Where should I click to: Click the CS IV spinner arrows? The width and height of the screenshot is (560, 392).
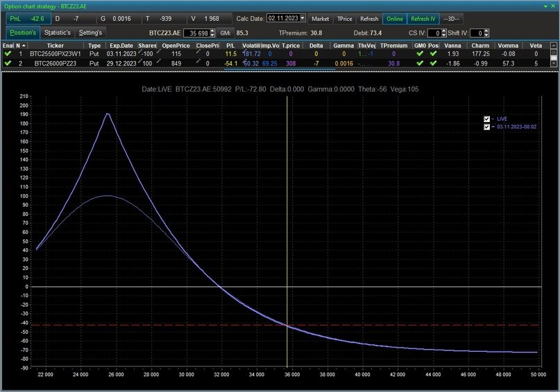tap(443, 33)
